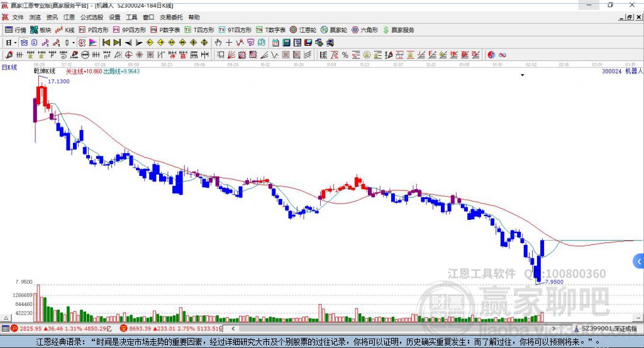
Task: Jump to first bar icon
Action: tap(106, 43)
